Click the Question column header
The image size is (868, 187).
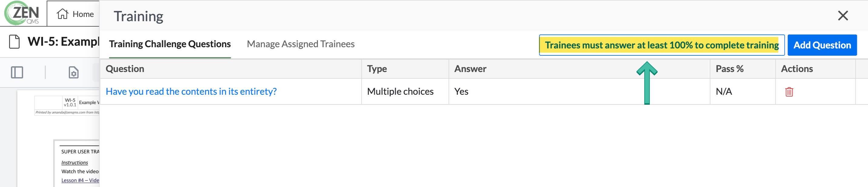(125, 69)
